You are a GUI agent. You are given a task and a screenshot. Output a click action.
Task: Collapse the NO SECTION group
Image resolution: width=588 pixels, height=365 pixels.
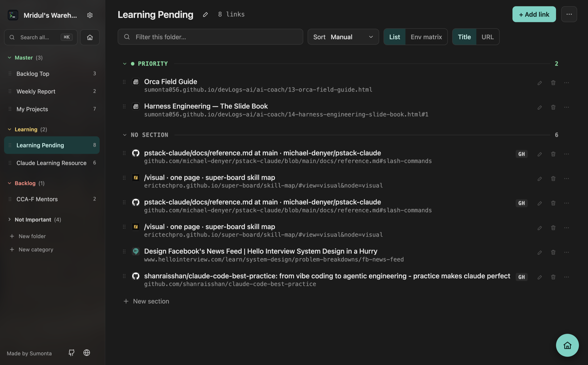click(x=125, y=135)
